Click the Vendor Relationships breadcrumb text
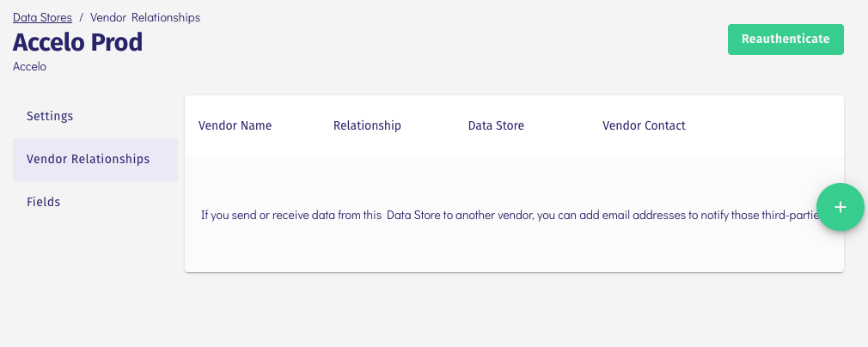This screenshot has width=868, height=347. (145, 17)
